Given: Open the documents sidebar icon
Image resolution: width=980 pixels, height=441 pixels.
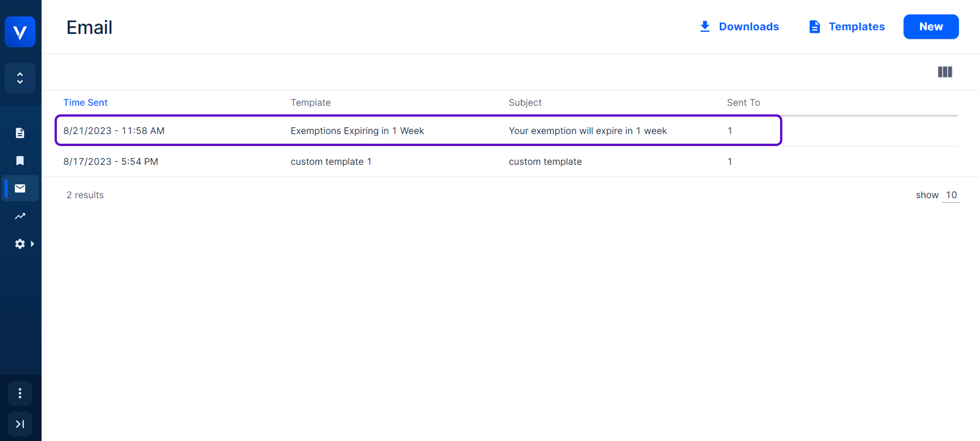Looking at the screenshot, I should (20, 133).
